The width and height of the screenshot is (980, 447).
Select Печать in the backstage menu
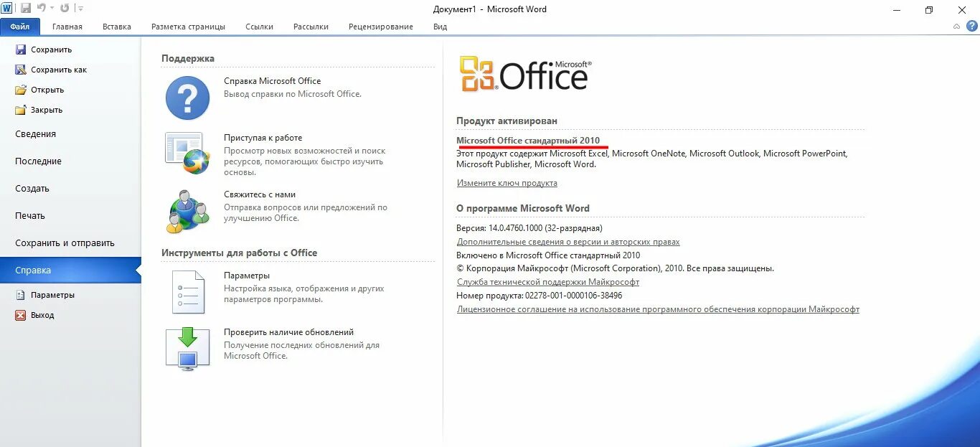[70, 216]
